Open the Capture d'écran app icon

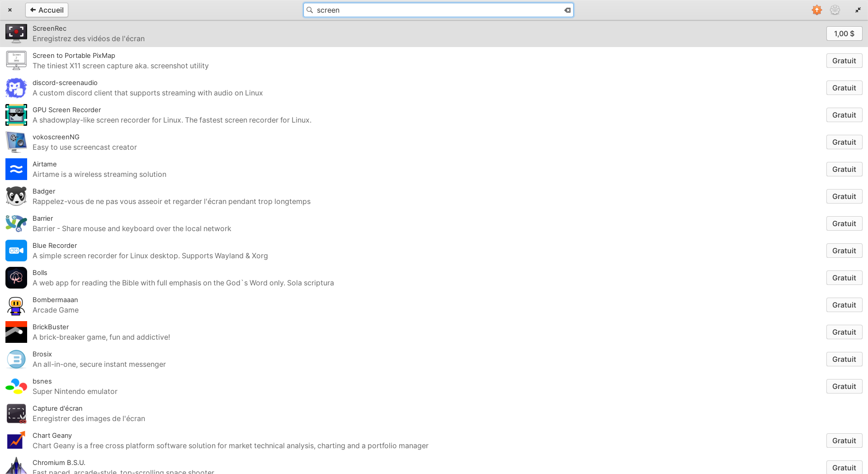coord(16,413)
